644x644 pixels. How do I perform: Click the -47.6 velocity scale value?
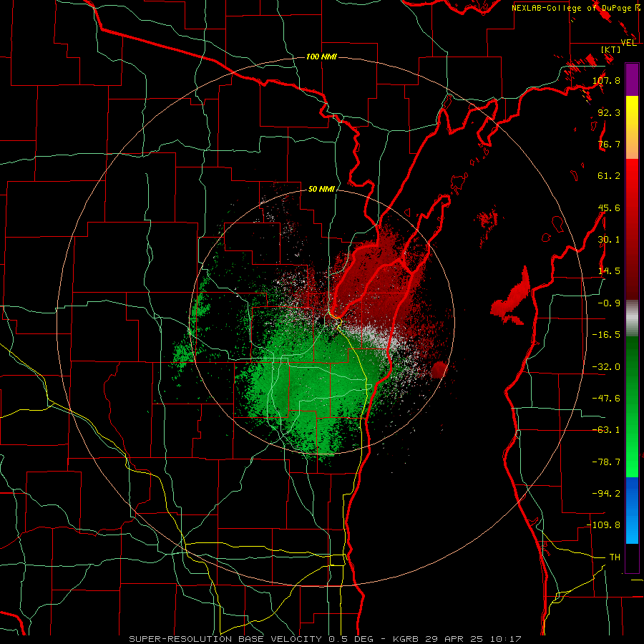point(606,399)
